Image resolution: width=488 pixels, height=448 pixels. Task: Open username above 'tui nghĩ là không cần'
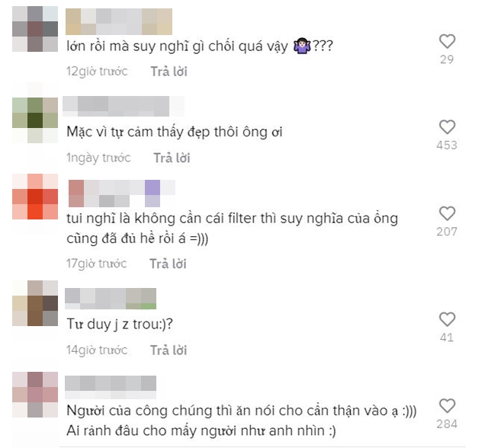tap(122, 194)
